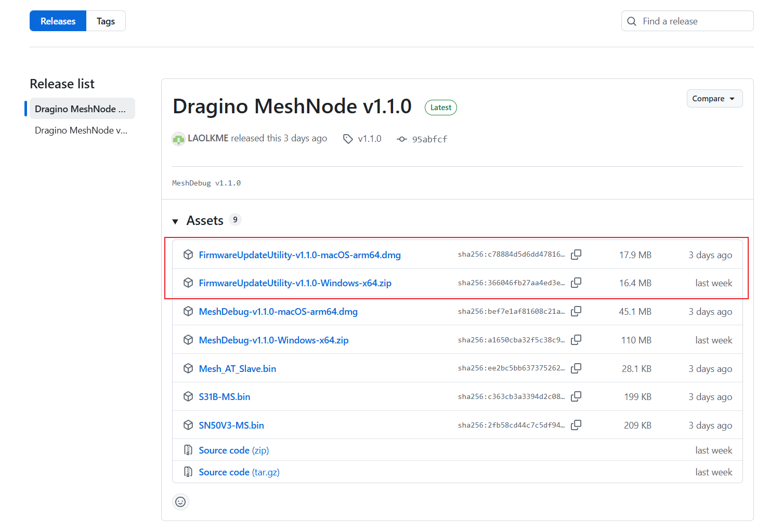The image size is (782, 532).
Task: Open the v1.1.0 tag link
Action: pyautogui.click(x=370, y=139)
